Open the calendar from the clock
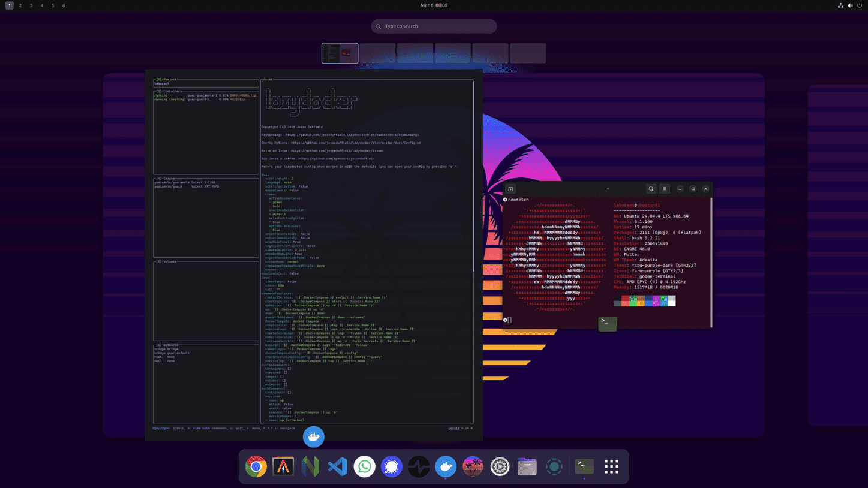This screenshot has height=488, width=868. click(x=434, y=5)
